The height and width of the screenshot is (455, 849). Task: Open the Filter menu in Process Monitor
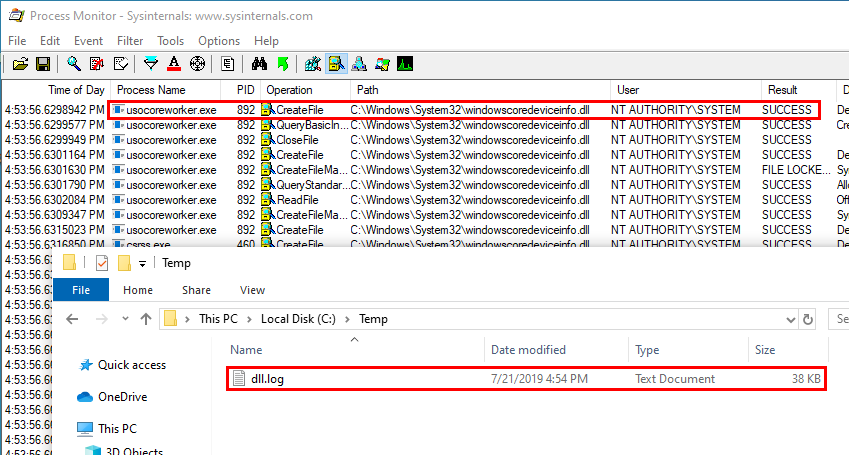[x=130, y=41]
